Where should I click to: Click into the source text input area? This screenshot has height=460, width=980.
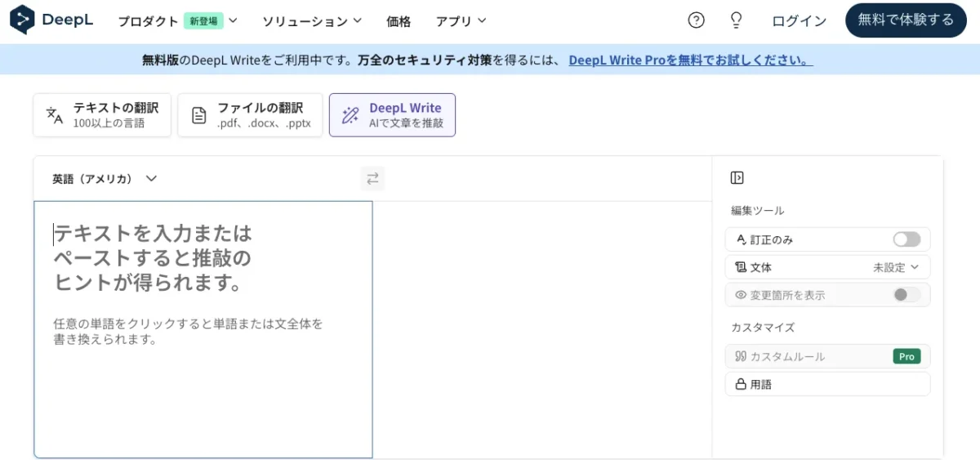[x=203, y=329]
